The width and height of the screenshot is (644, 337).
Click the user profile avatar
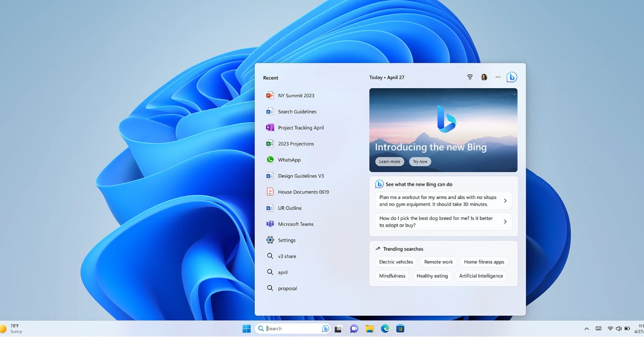coord(484,77)
